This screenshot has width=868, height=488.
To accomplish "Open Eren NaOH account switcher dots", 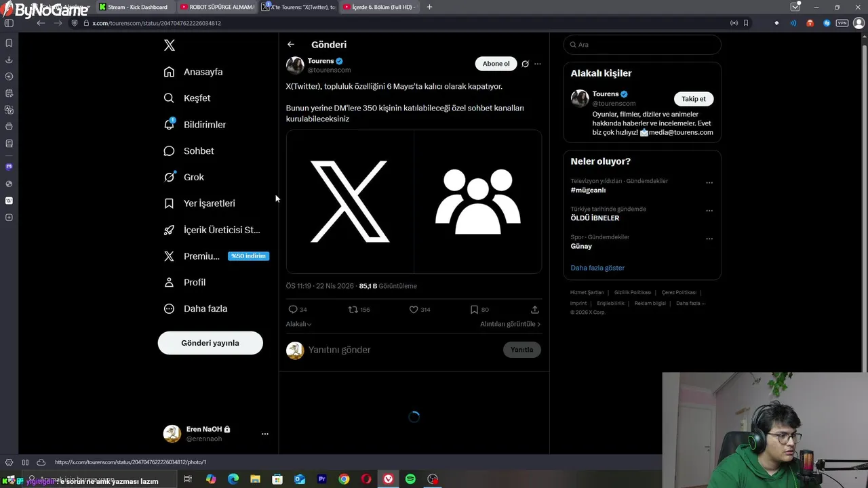I will coord(265,434).
